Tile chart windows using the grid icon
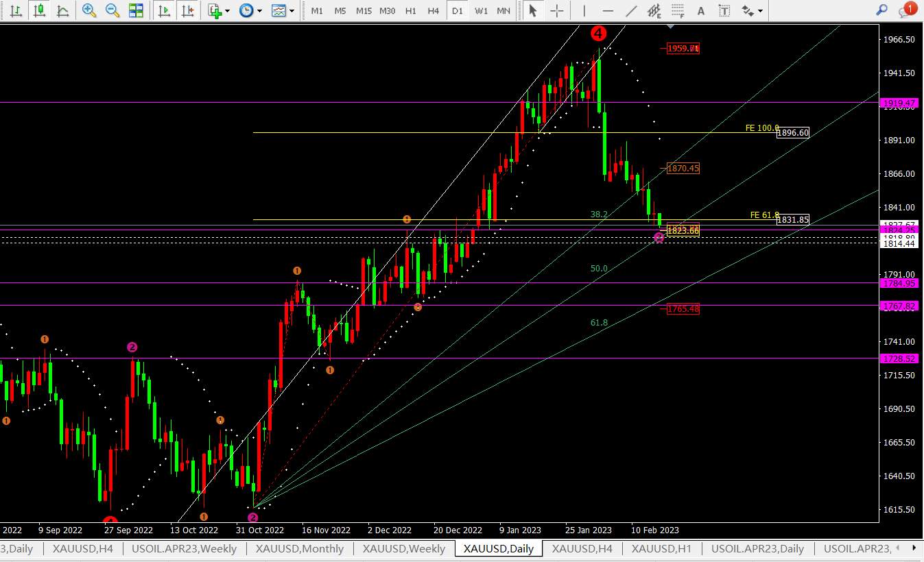 coord(136,10)
